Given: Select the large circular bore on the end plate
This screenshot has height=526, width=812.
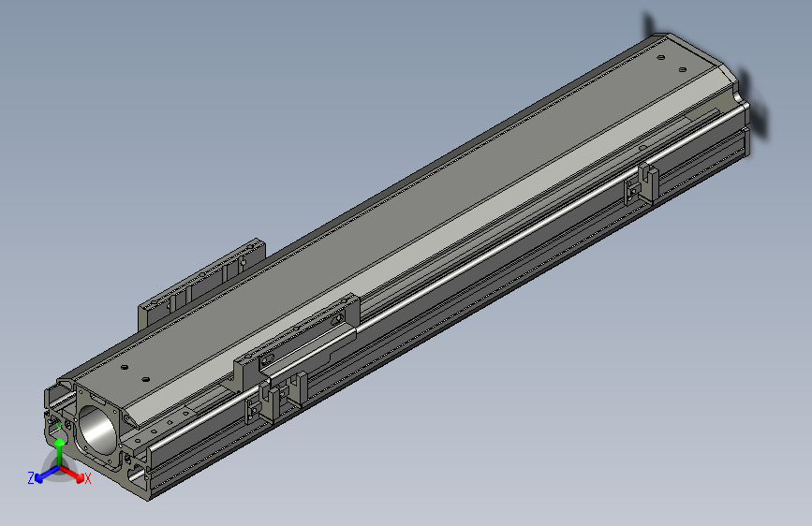Looking at the screenshot, I should click(x=97, y=430).
